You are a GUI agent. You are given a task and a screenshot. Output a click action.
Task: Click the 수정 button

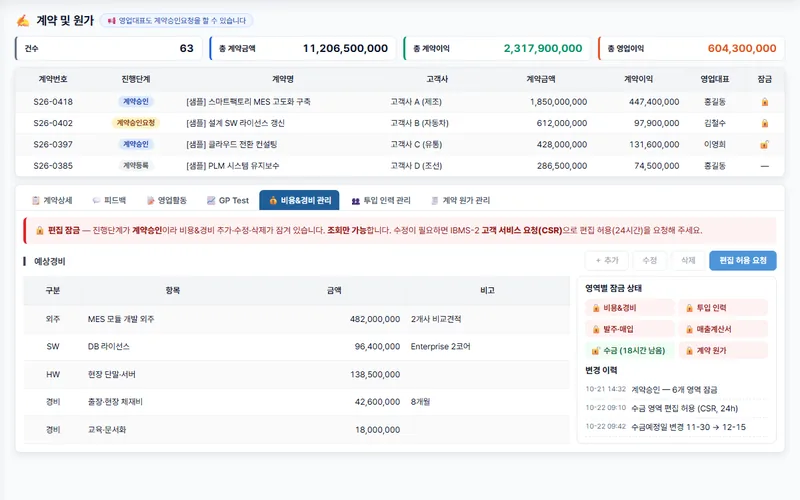(x=649, y=260)
